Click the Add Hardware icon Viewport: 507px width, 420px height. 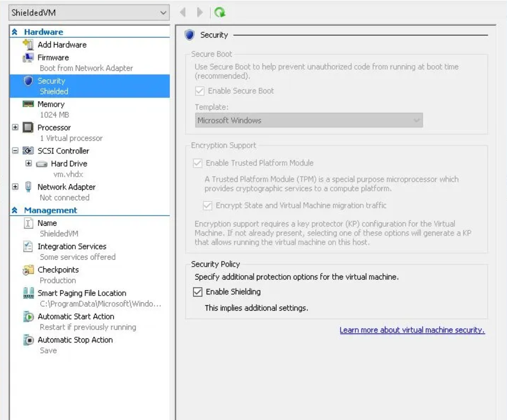28,45
